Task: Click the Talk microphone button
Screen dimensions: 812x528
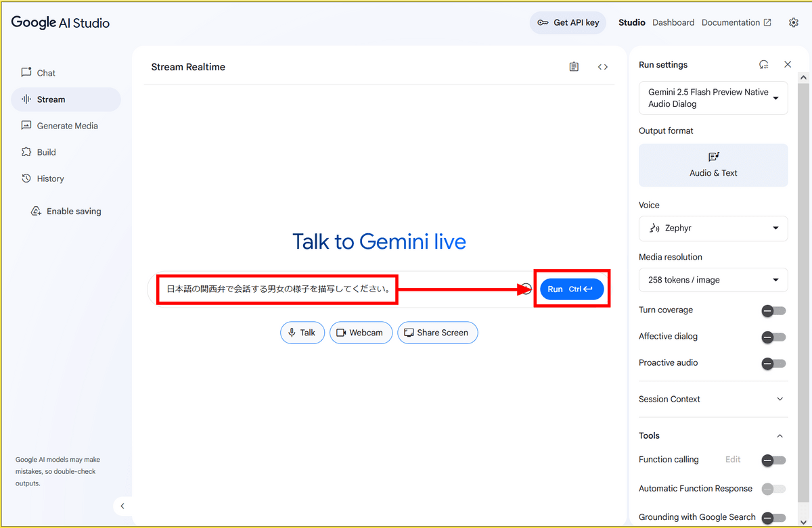Action: pyautogui.click(x=302, y=333)
